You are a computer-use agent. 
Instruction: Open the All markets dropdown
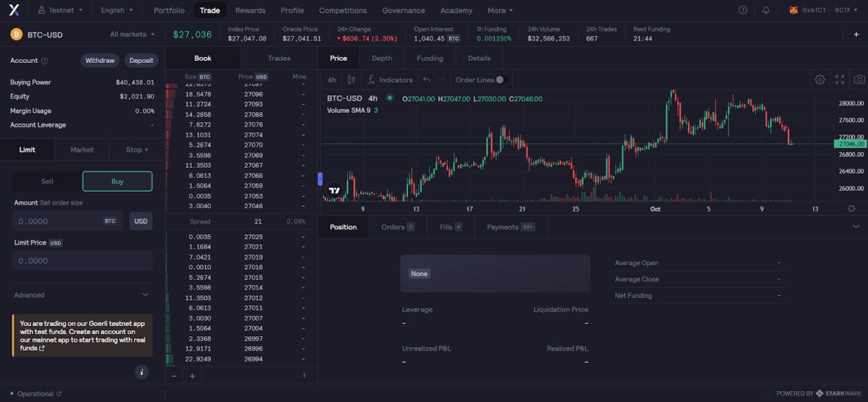(x=133, y=34)
